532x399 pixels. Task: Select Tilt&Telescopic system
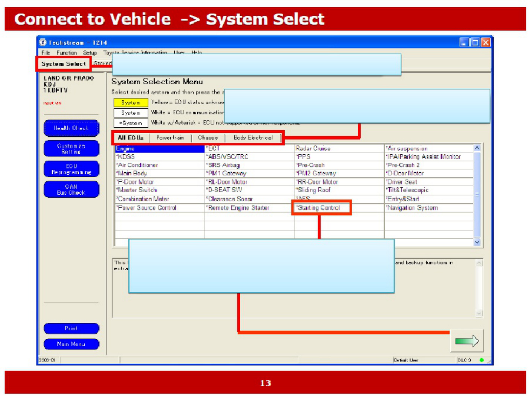point(428,190)
